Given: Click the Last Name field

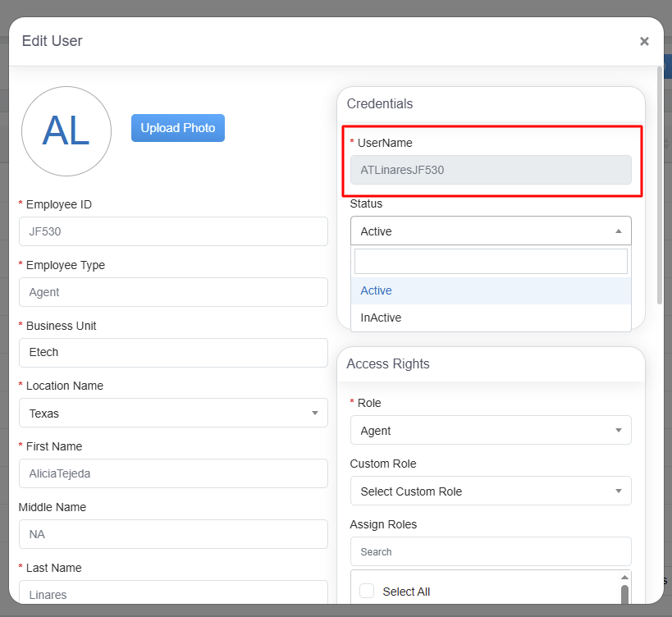Looking at the screenshot, I should click(x=173, y=594).
